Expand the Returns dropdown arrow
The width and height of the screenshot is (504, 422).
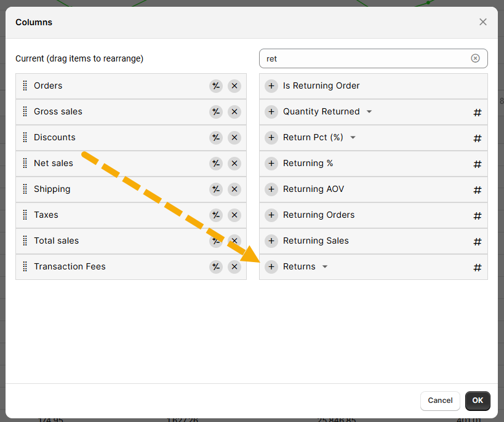325,267
